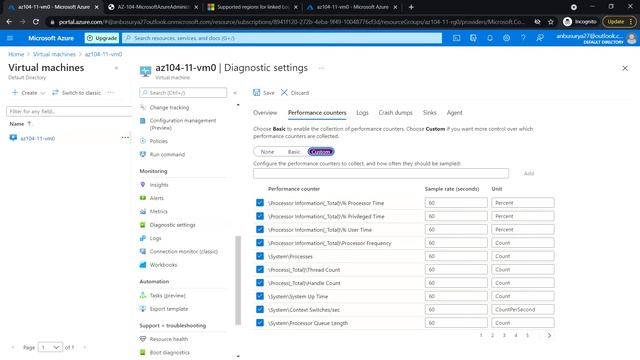Uncheck Context Switches/sec counter
Image resolution: width=640 pixels, height=360 pixels.
260,309
